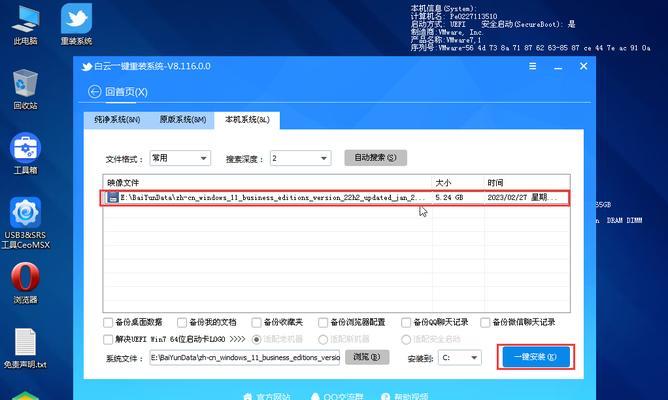Viewport: 668px width, 400px height.
Task: Switch to the 原版系统 tab
Action: pos(183,120)
